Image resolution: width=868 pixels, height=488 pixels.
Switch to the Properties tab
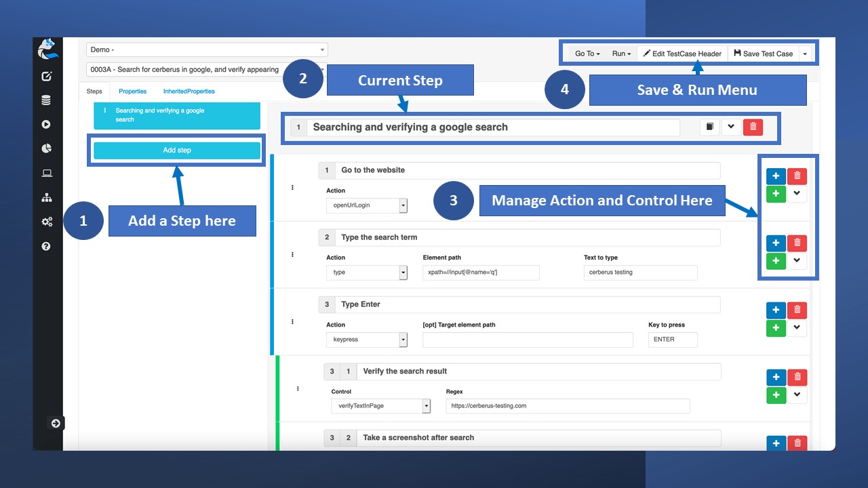(x=132, y=91)
